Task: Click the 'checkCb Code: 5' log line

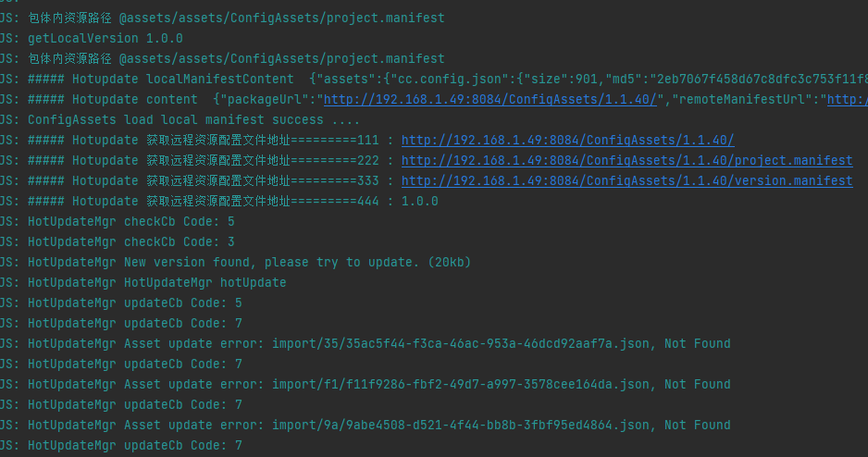Action: tap(131, 221)
